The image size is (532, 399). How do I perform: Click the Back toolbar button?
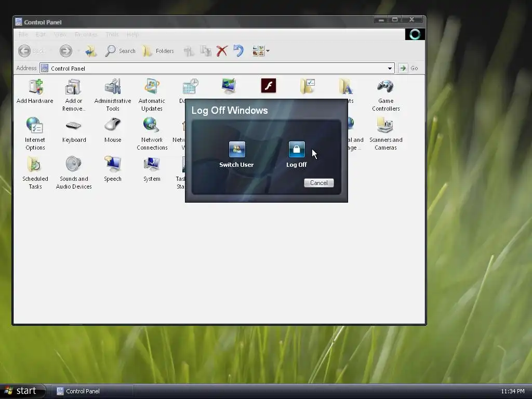[x=32, y=51]
